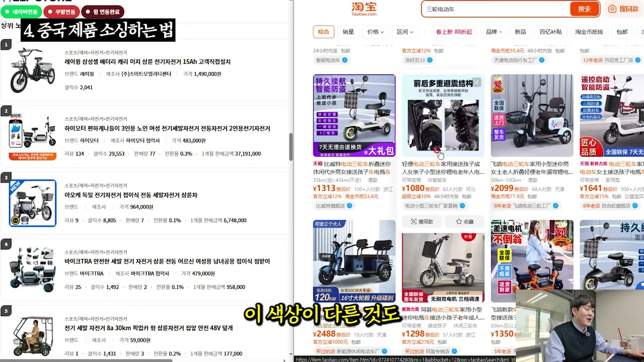Open 전기 세발 자전거 8a 30km title
Viewport: 644px width, 362px height.
click(x=148, y=328)
